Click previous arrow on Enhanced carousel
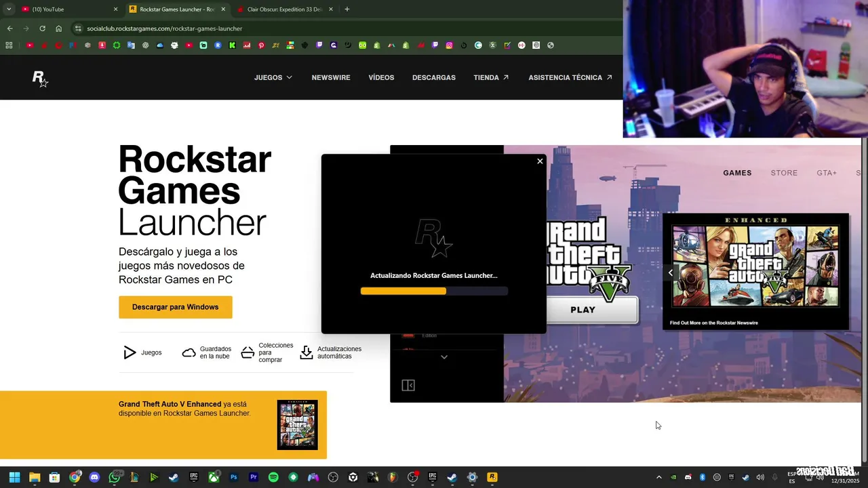 click(x=671, y=273)
